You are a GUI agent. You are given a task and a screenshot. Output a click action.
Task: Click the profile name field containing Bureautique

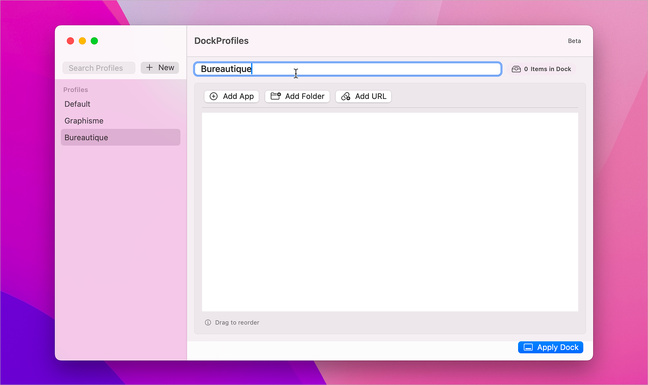tap(348, 69)
